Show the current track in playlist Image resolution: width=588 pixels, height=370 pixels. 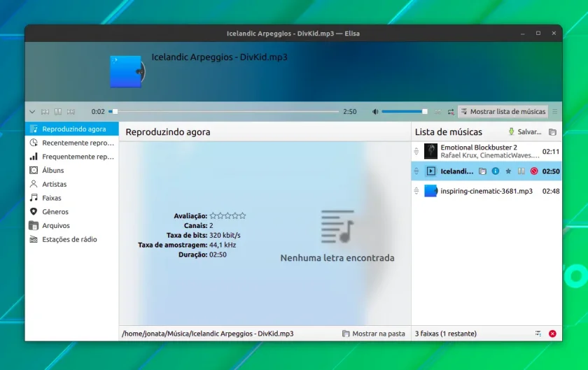coord(538,334)
